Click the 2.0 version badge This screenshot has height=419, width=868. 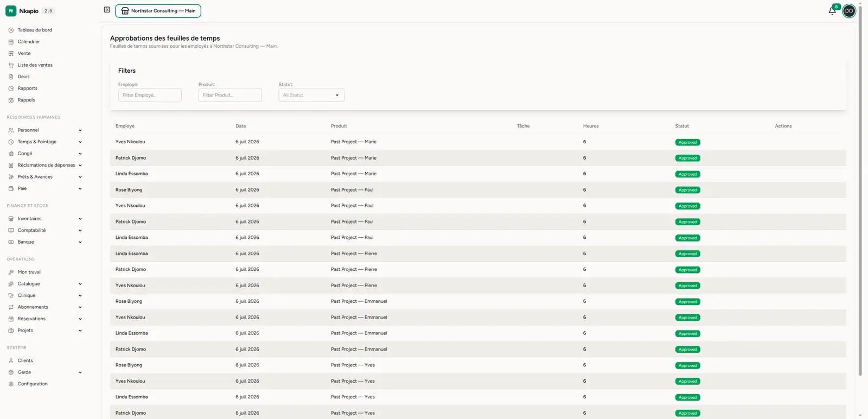48,11
